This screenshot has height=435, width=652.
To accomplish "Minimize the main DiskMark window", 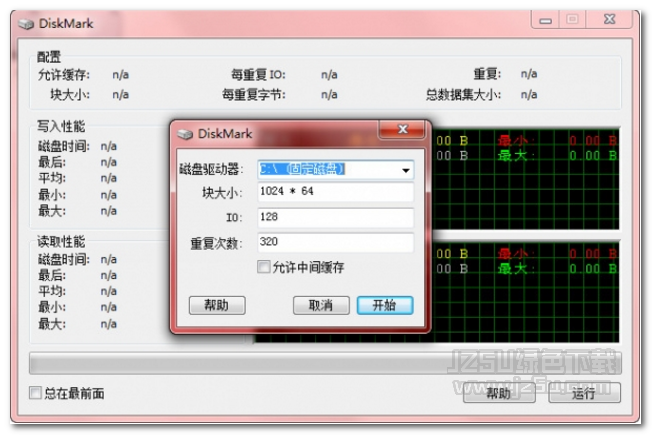I will (x=546, y=20).
